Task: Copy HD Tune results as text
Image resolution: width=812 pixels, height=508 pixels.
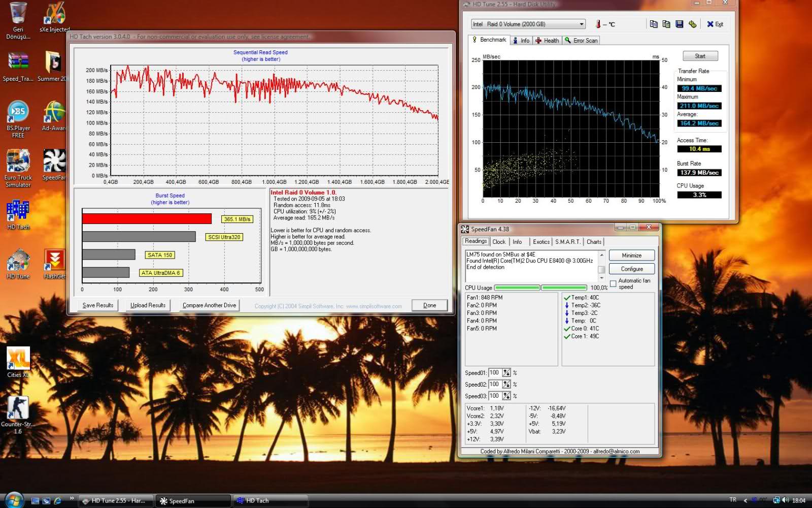Action: coord(654,24)
